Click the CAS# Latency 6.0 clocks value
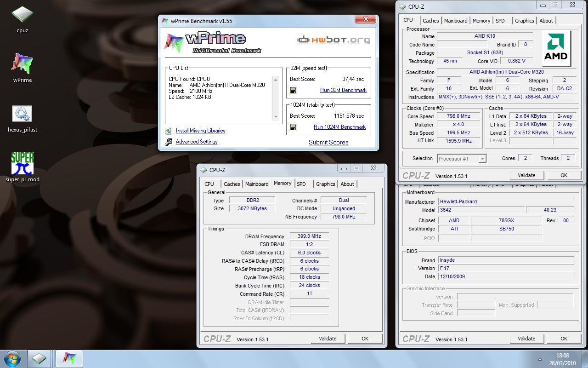The image size is (588, 368). [x=309, y=253]
